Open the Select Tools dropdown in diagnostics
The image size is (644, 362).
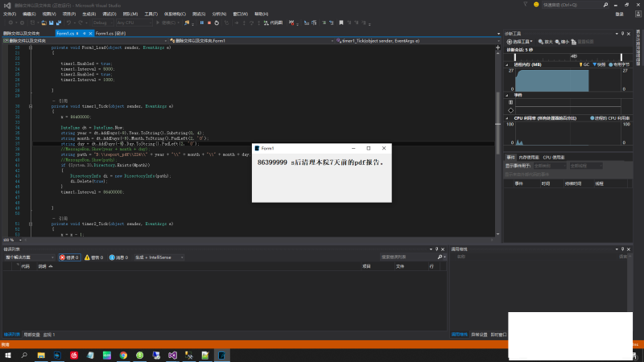coord(519,42)
